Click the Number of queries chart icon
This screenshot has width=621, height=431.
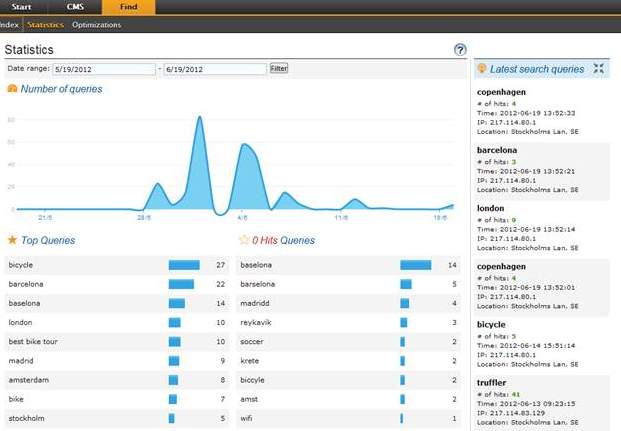(x=12, y=89)
